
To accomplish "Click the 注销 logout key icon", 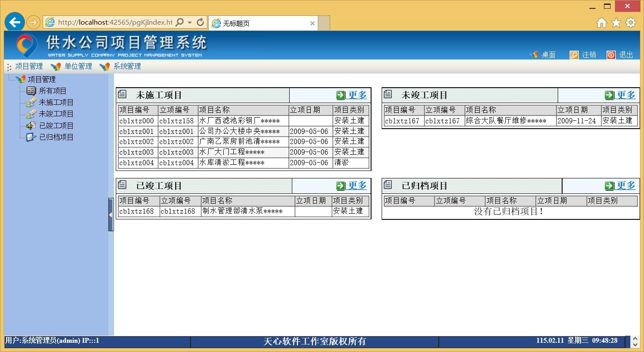I will [x=574, y=55].
